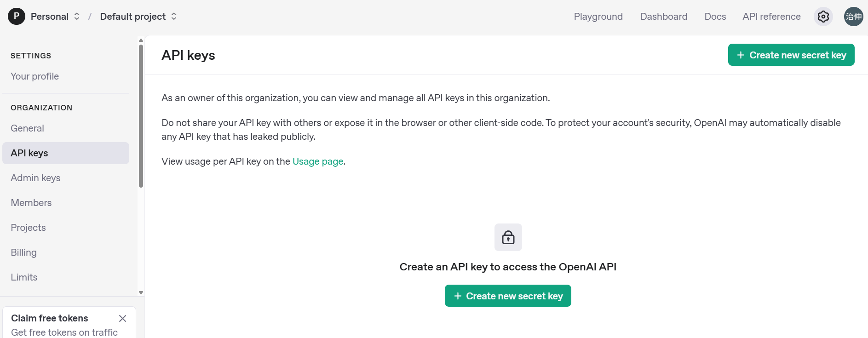The width and height of the screenshot is (868, 338).
Task: Click the ORGANIZATION section label
Action: pos(41,108)
